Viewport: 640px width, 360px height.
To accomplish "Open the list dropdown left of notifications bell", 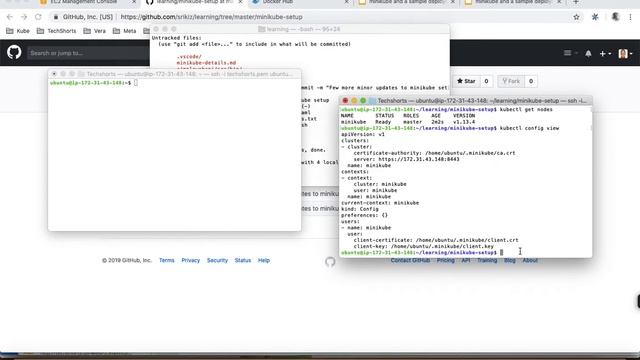I will coord(570,53).
